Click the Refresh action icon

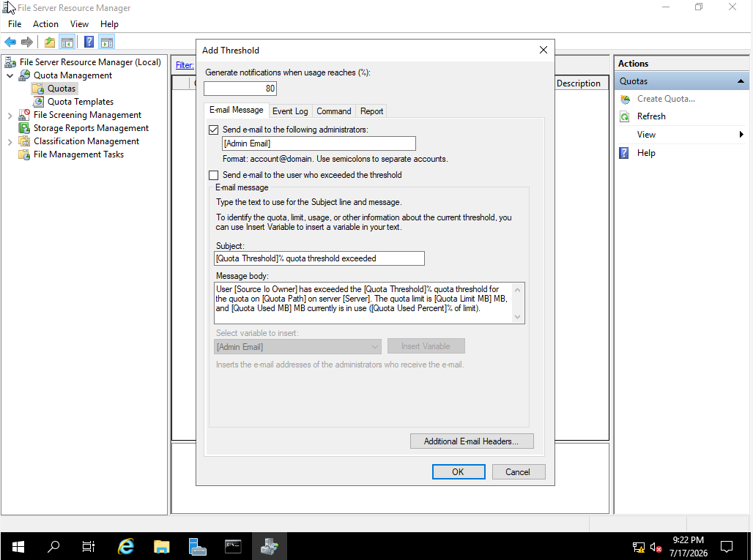click(625, 116)
